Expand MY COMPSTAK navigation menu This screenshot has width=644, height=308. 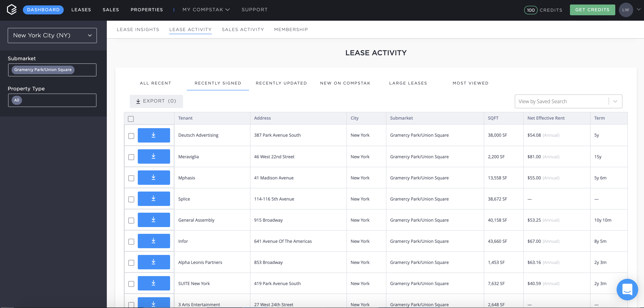tap(205, 9)
